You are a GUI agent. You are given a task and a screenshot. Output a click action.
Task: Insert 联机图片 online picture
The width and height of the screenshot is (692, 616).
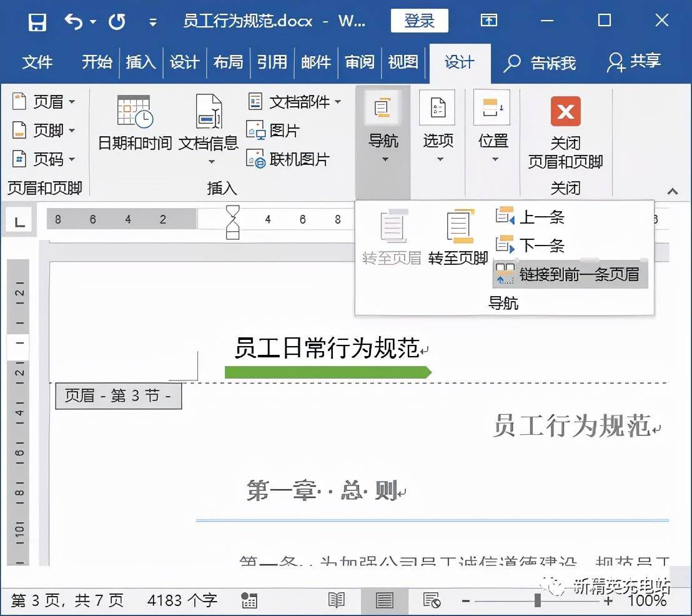pyautogui.click(x=288, y=159)
